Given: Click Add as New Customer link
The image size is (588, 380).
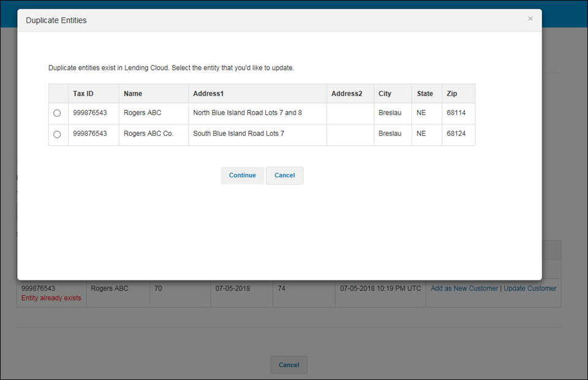Looking at the screenshot, I should click(464, 288).
